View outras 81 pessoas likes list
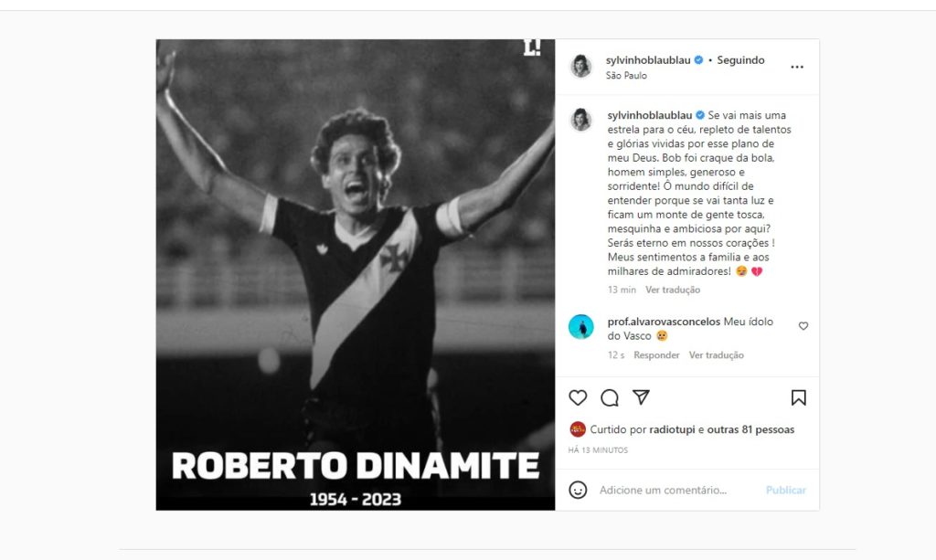This screenshot has width=936, height=560. [x=750, y=429]
